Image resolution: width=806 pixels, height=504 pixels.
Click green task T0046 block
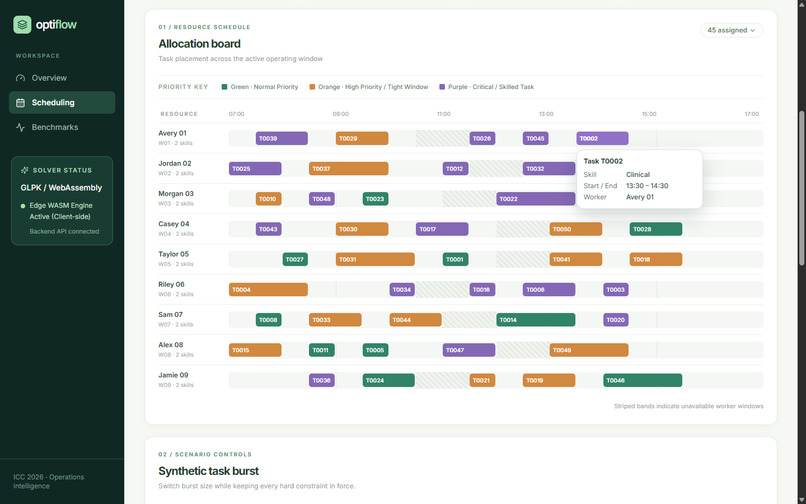point(643,381)
